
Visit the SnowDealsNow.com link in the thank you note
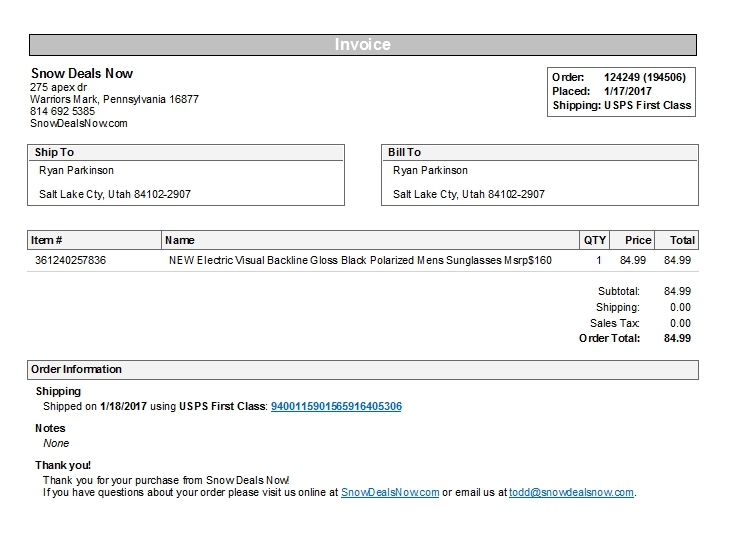390,492
